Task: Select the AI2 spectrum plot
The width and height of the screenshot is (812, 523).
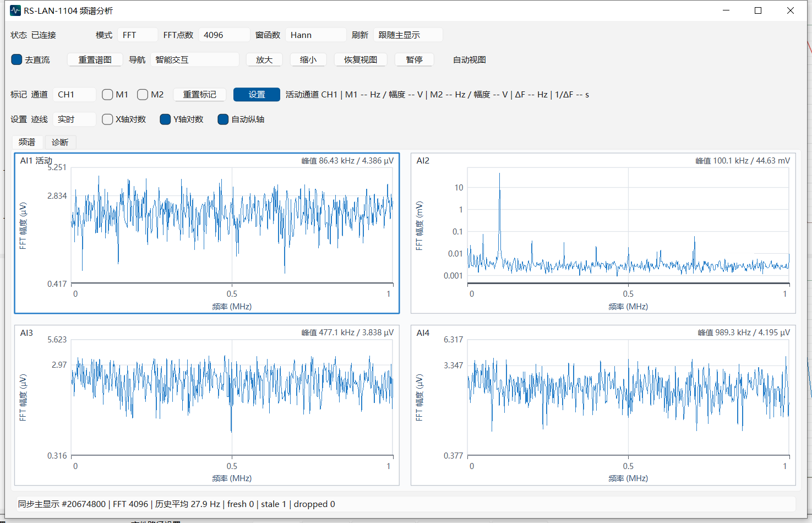Action: (x=603, y=233)
